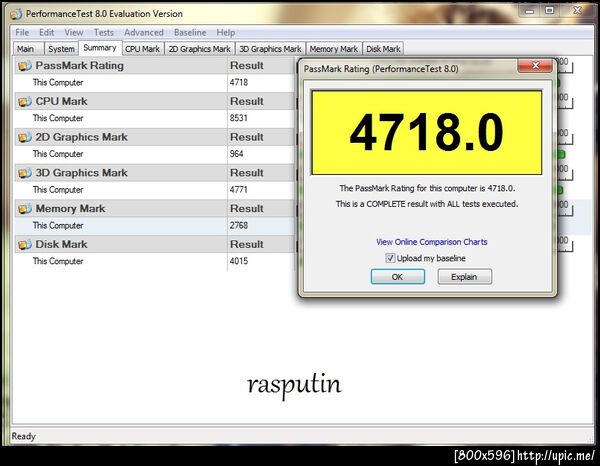Open View Online Comparison Charts link

(x=432, y=242)
